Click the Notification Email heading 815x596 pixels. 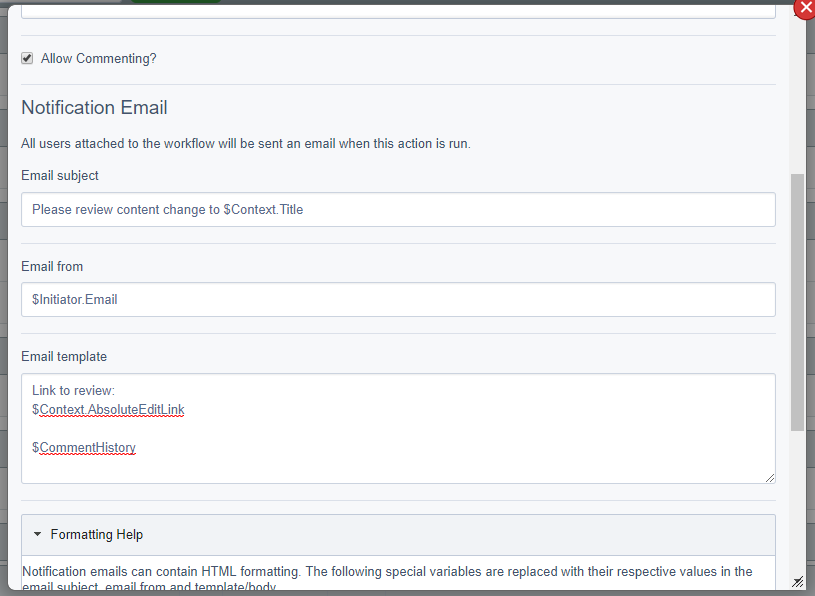[94, 107]
